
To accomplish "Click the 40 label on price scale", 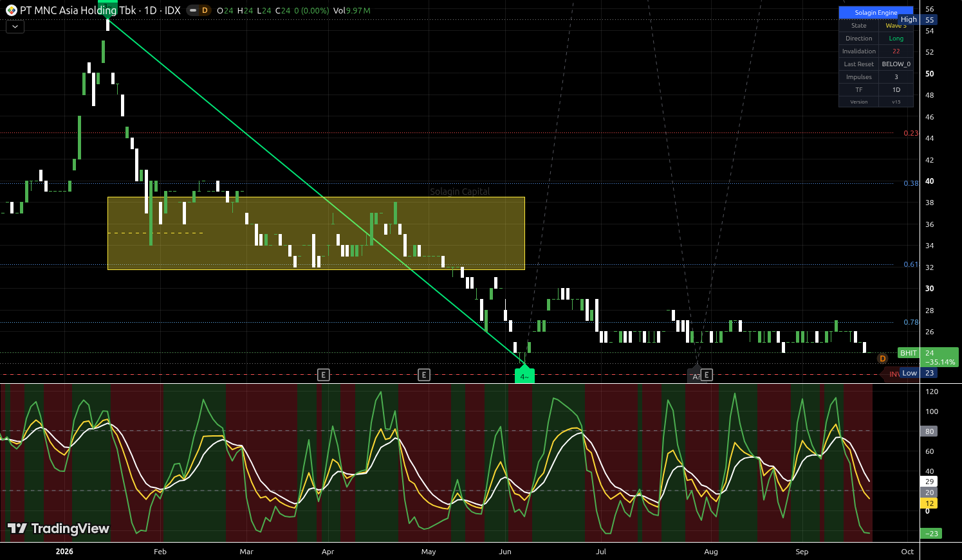I will [x=929, y=181].
